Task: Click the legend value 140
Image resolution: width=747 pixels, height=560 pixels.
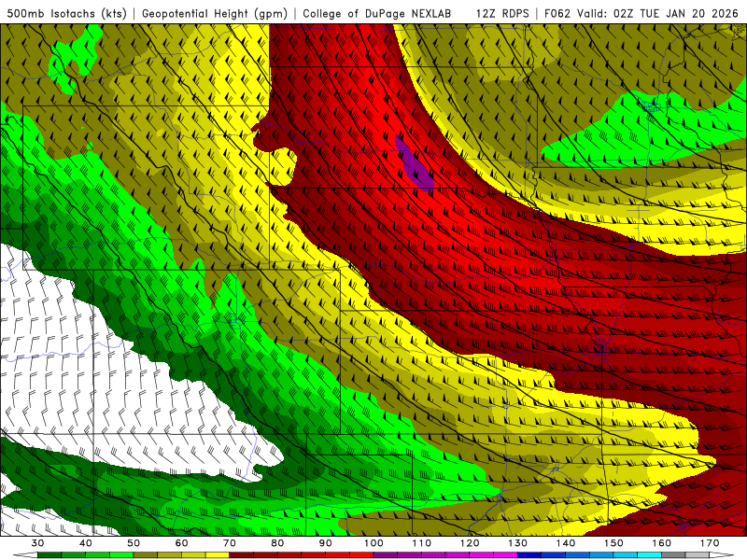Action: pos(566,543)
